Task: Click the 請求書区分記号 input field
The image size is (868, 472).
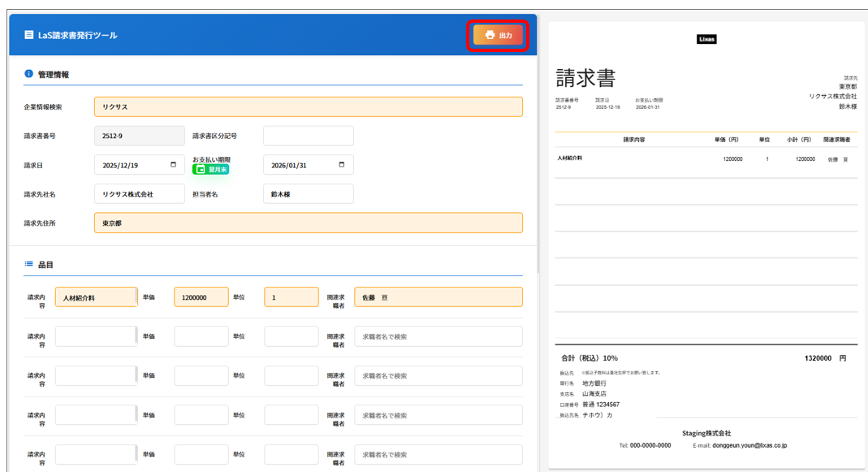Action: tap(308, 136)
